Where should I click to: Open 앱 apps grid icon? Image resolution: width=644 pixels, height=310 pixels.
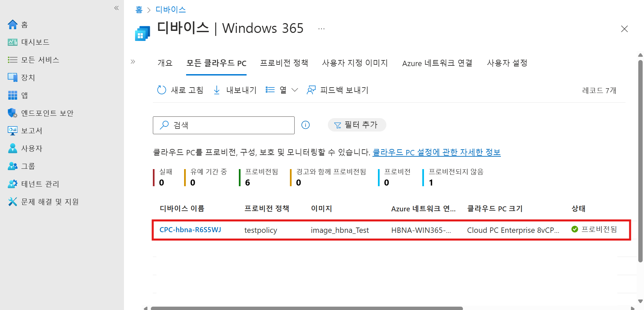[x=12, y=95]
